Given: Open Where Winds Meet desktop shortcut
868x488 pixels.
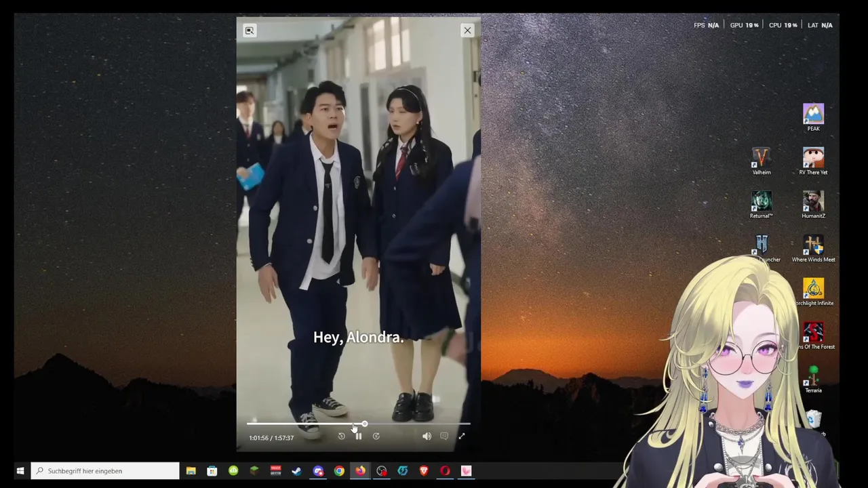Looking at the screenshot, I should tap(813, 249).
